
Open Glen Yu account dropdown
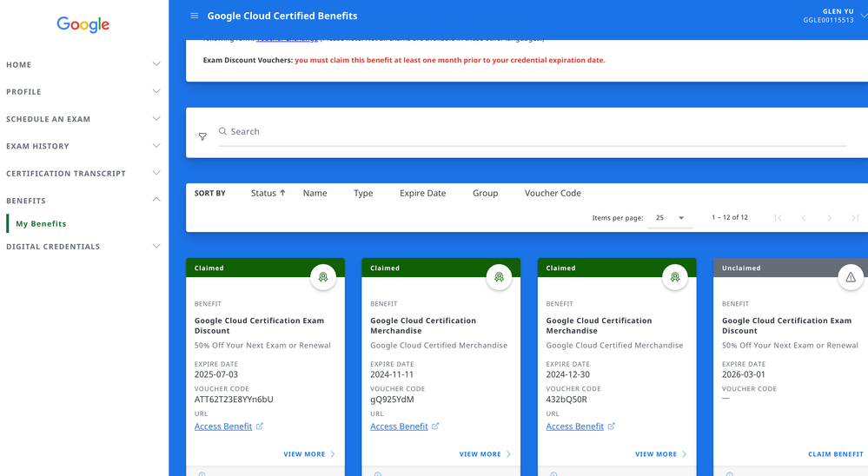coord(864,16)
